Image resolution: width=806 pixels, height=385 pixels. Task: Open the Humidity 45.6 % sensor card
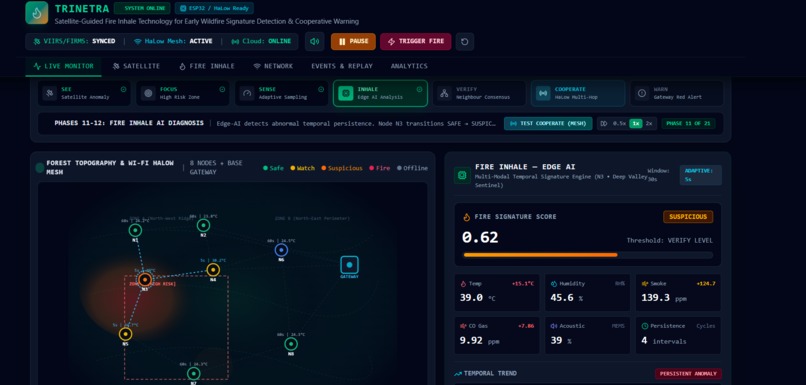(x=588, y=292)
